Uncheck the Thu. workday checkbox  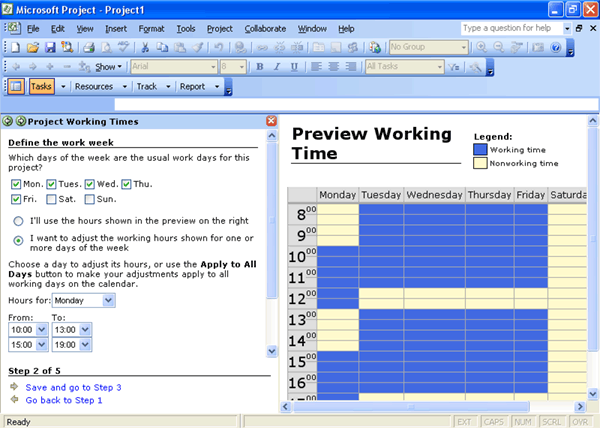tap(126, 184)
